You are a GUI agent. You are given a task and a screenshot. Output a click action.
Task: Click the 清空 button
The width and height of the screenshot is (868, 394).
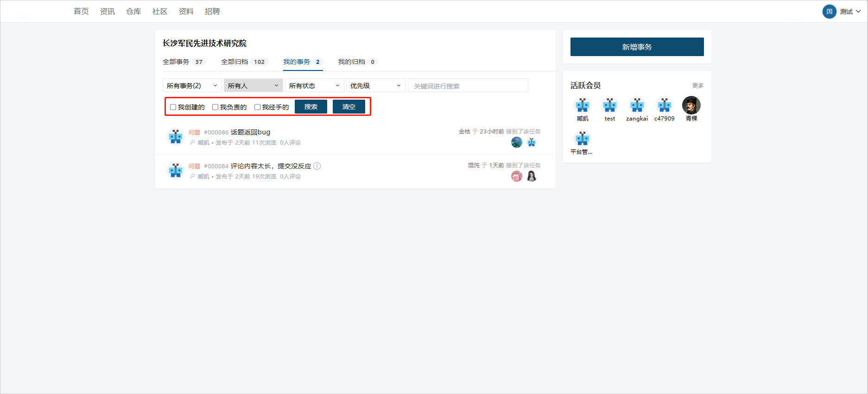(348, 107)
